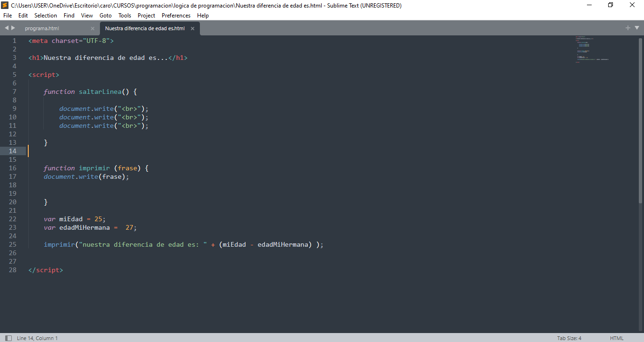Open the Find menu
Viewport: 644px width, 342px height.
pyautogui.click(x=69, y=16)
